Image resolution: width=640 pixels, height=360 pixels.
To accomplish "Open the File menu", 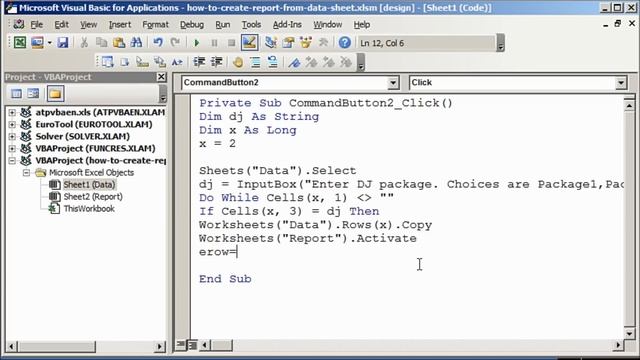I will point(36,25).
